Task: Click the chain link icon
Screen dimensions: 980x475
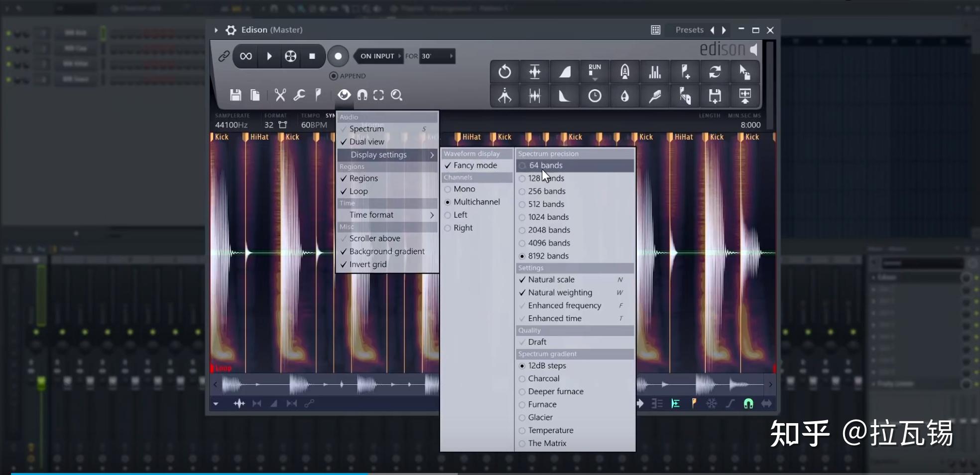Action: click(224, 56)
